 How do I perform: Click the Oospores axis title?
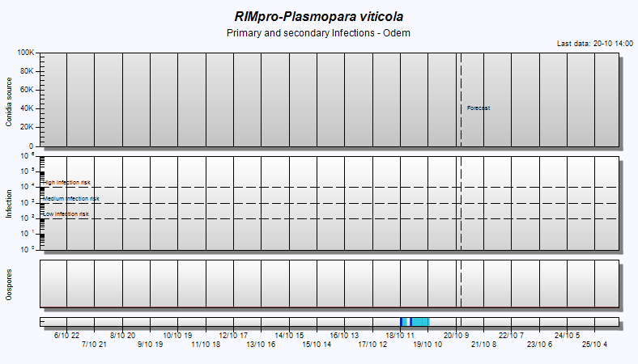9,285
